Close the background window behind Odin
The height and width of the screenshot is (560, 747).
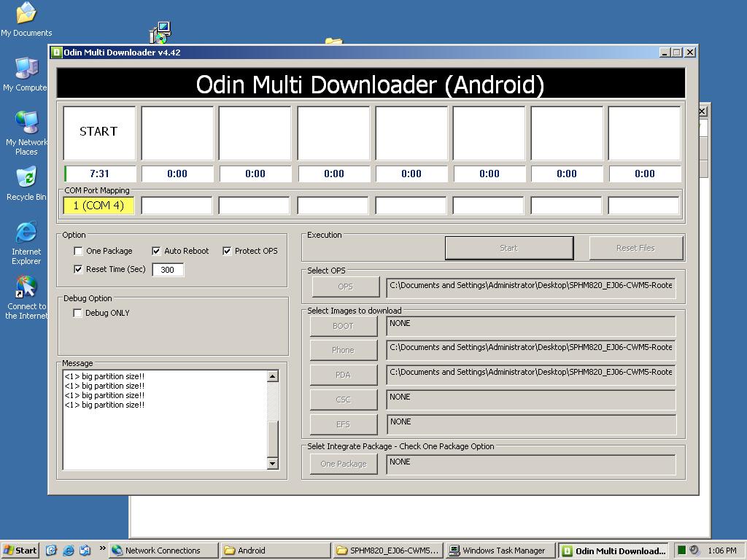tap(703, 112)
